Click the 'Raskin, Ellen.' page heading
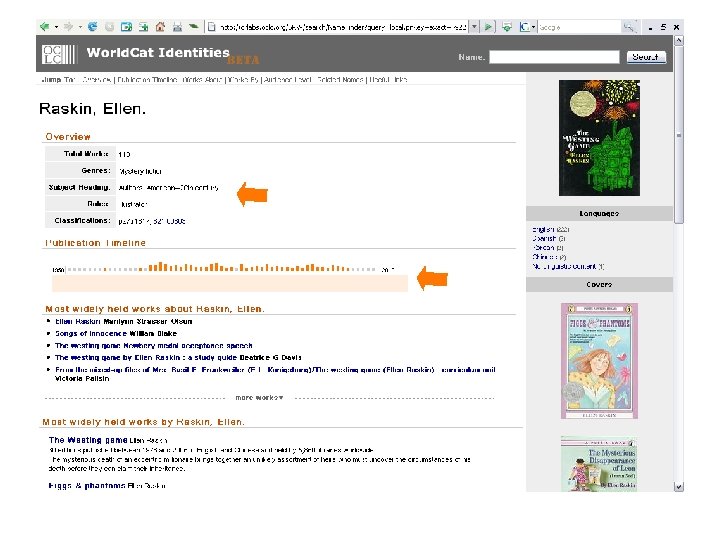 point(92,109)
